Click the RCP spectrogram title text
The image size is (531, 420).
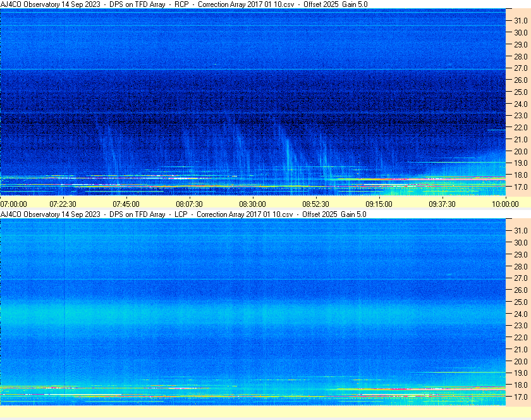pos(184,4)
